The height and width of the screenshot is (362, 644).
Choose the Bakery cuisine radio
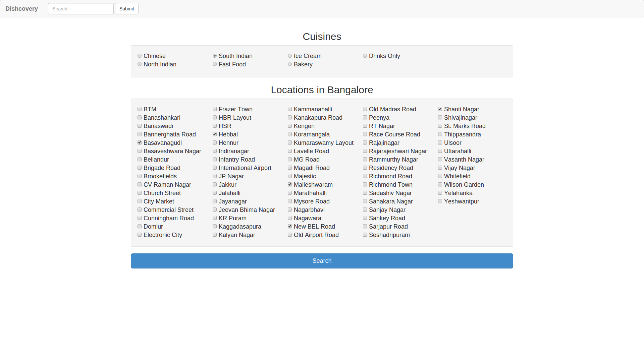tap(290, 64)
